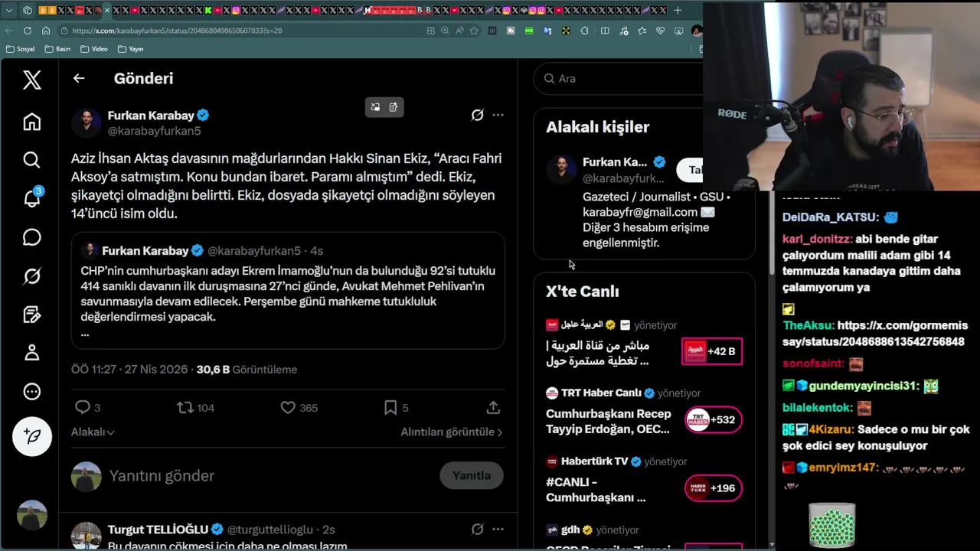Open browser extensions puzzle icon
Image resolution: width=980 pixels, height=551 pixels.
click(x=585, y=31)
